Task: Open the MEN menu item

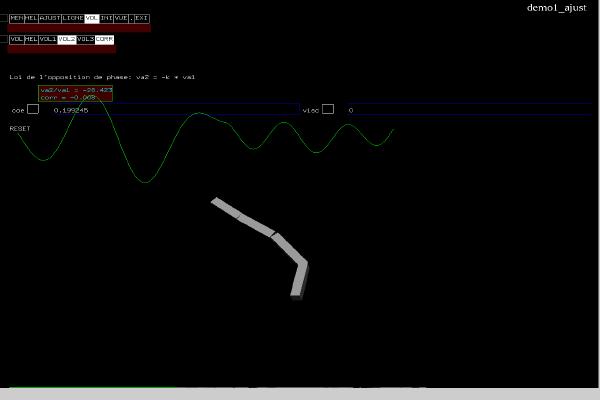Action: tap(16, 18)
